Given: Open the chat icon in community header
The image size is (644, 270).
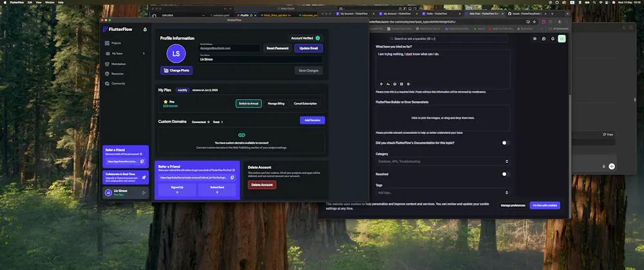Looking at the screenshot, I should [x=544, y=39].
